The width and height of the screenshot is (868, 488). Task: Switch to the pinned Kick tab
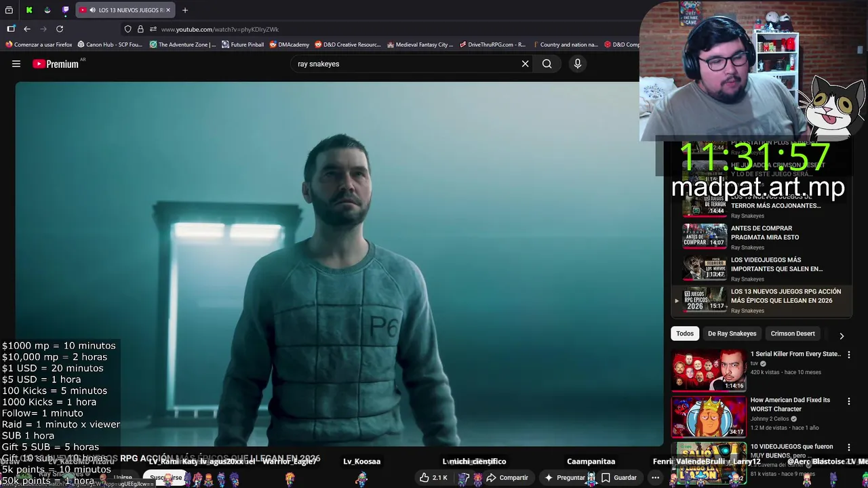(x=29, y=10)
